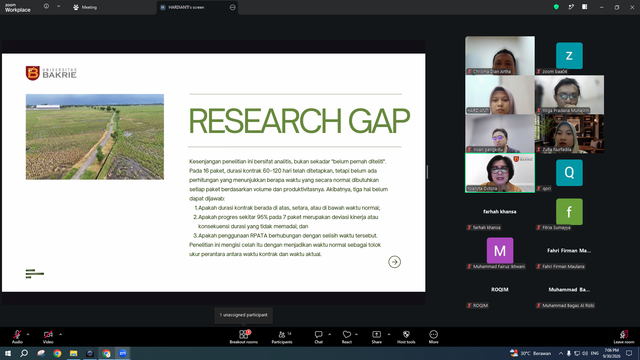Open File Explorer from the taskbar
640x360 pixels.
click(73, 353)
